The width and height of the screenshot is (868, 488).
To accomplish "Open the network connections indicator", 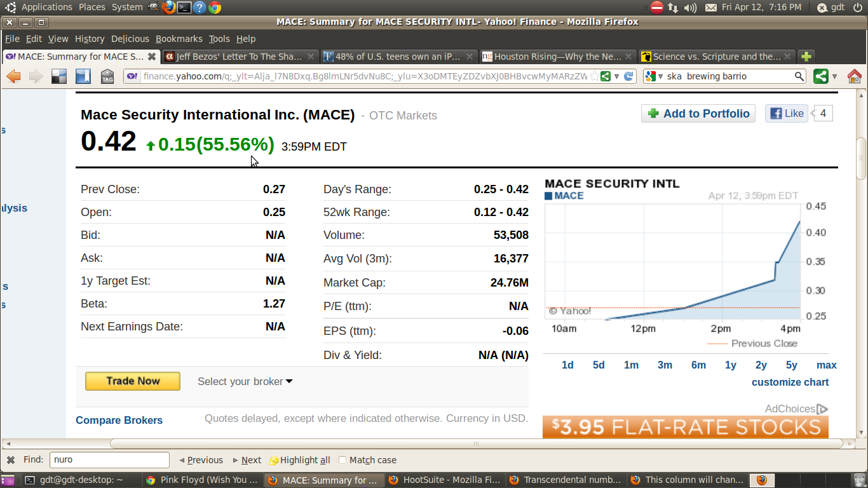I will (x=674, y=7).
